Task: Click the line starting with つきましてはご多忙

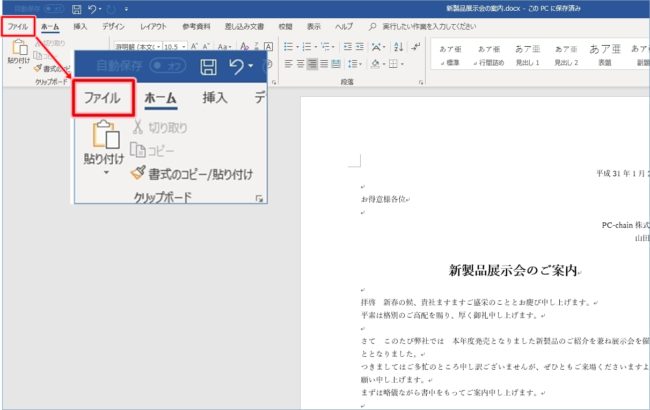Action: point(505,366)
